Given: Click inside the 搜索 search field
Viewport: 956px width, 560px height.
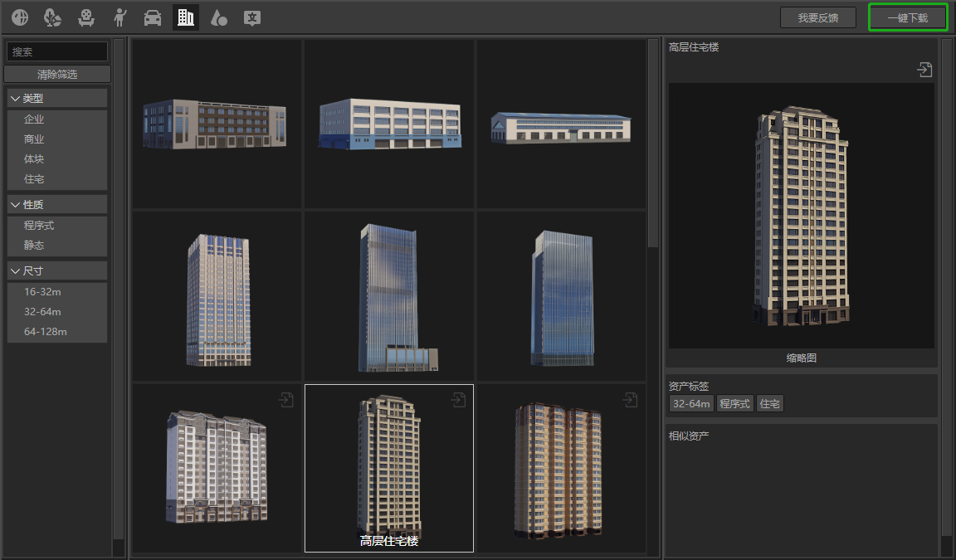Looking at the screenshot, I should (56, 51).
